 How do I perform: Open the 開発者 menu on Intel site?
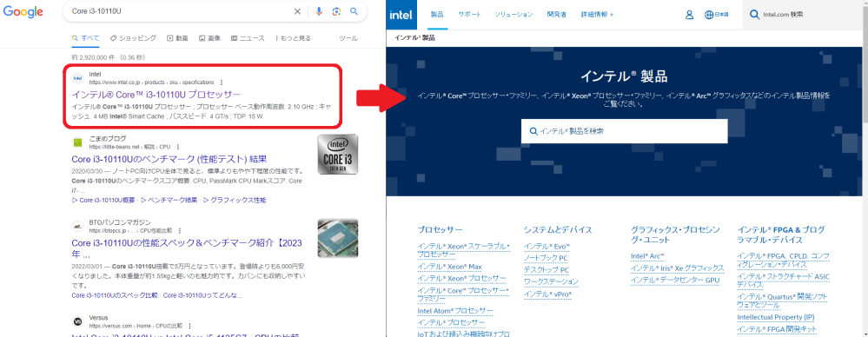[556, 15]
